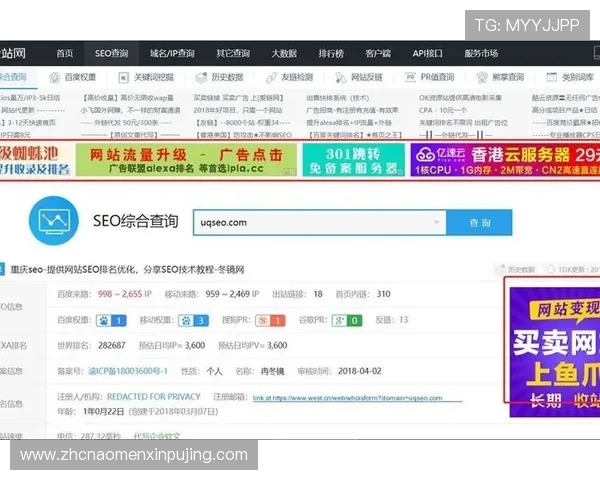Open ad link 出售快排系统 (技术)
The image size is (600, 480).
[338, 98]
